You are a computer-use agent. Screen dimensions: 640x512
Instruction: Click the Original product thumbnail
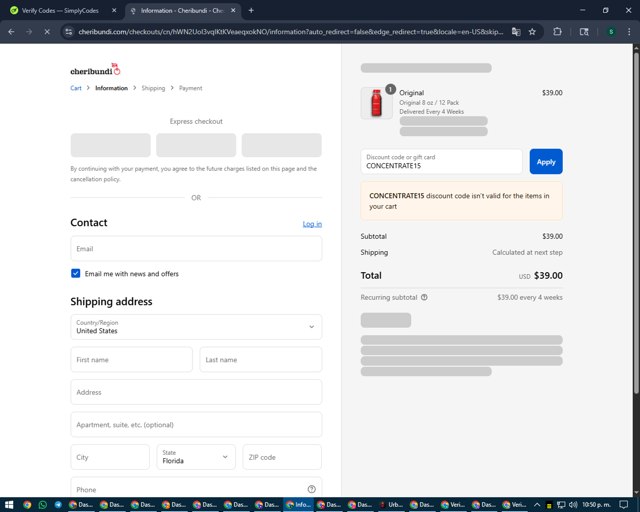pyautogui.click(x=376, y=103)
